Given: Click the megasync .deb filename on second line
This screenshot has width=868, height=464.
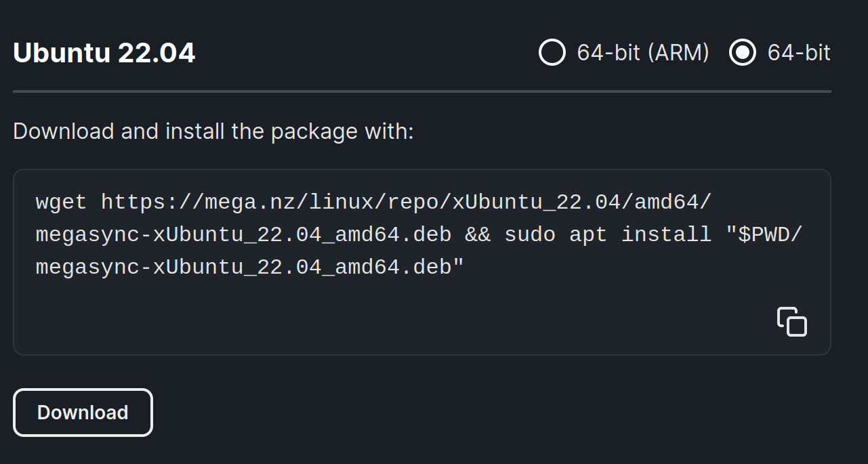Looking at the screenshot, I should pos(243,234).
